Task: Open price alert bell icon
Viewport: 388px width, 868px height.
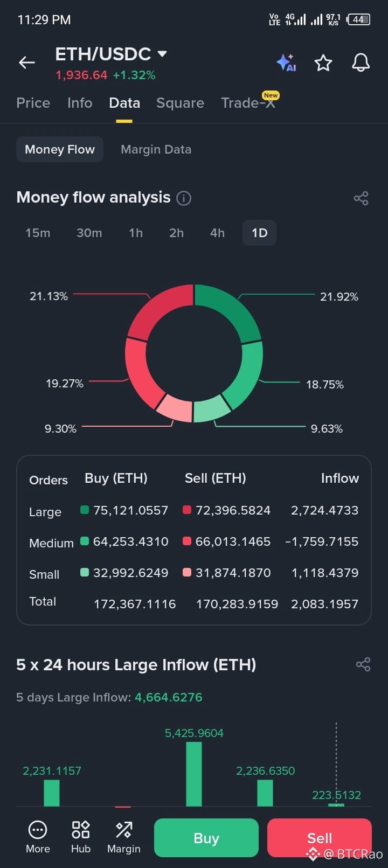Action: tap(361, 63)
